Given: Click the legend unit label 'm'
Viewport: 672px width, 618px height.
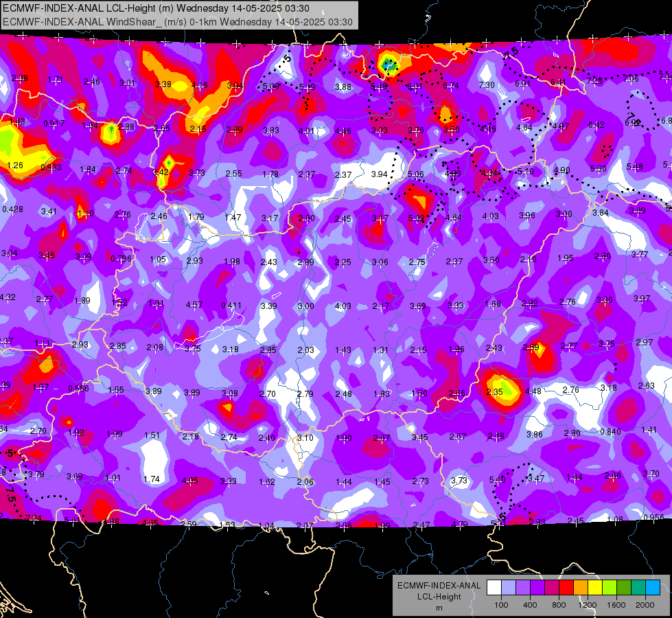Looking at the screenshot, I should (439, 608).
